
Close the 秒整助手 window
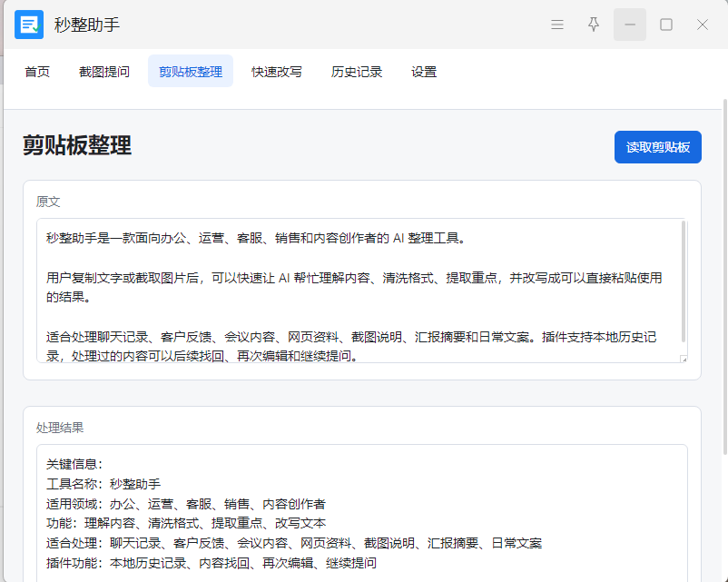702,25
